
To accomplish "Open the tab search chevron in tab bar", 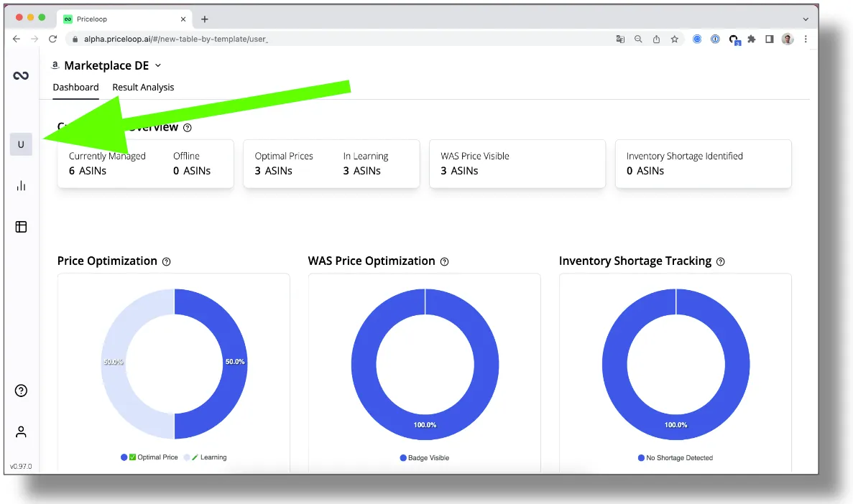I will coord(806,19).
